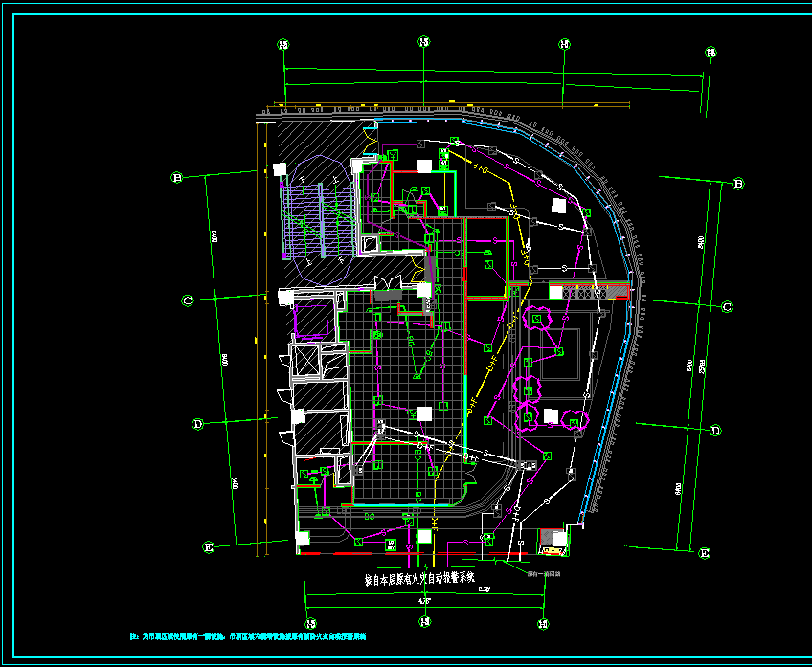The height and width of the screenshot is (667, 812).
Task: Click the cyan note text at bottom
Action: pos(247,635)
